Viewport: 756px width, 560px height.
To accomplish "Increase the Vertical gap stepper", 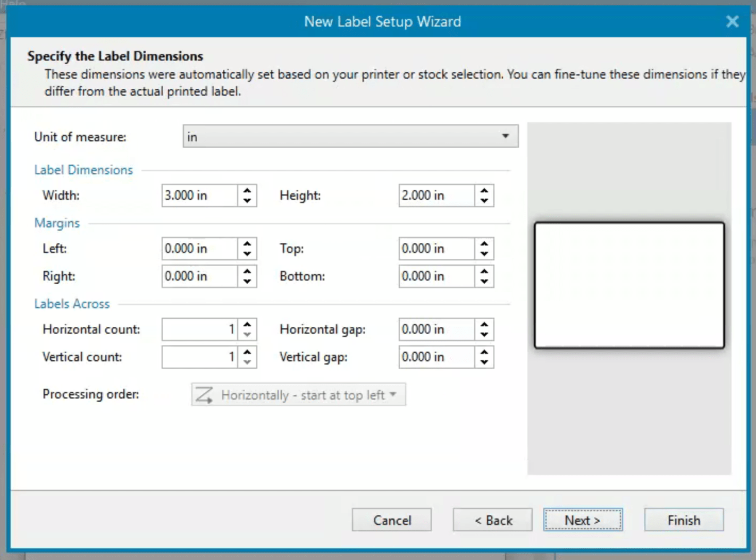I will click(x=484, y=352).
